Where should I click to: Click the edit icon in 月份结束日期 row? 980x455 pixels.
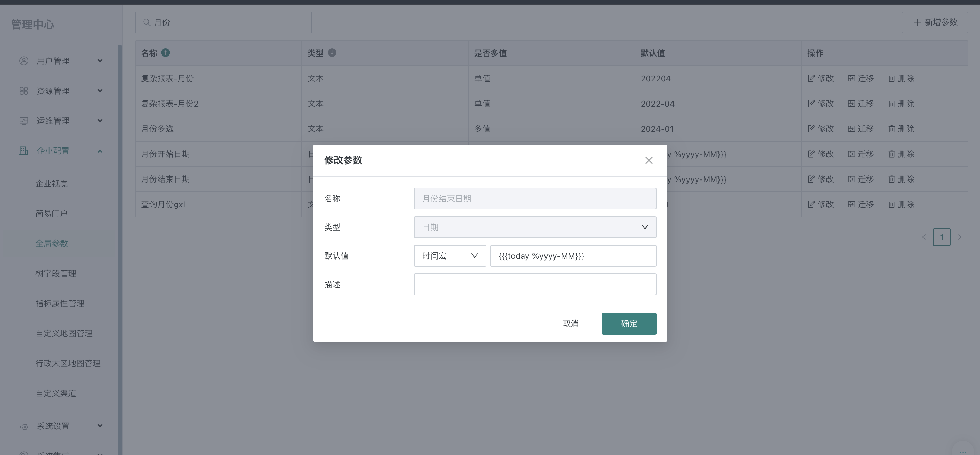point(811,179)
